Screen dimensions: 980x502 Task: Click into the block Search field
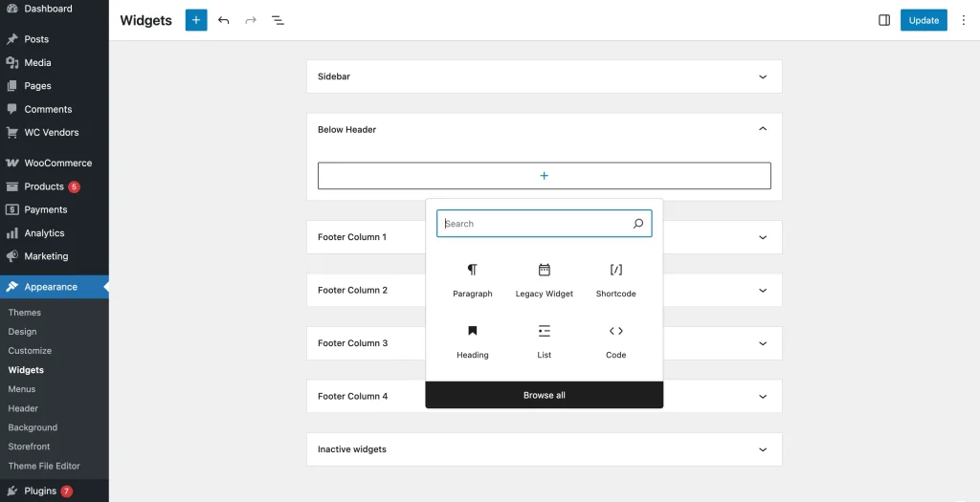(534, 224)
